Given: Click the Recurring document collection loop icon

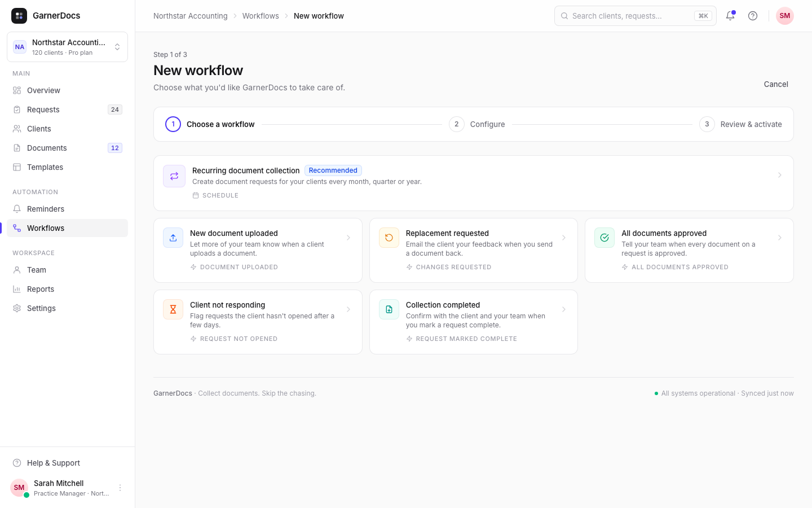Looking at the screenshot, I should click(x=174, y=176).
